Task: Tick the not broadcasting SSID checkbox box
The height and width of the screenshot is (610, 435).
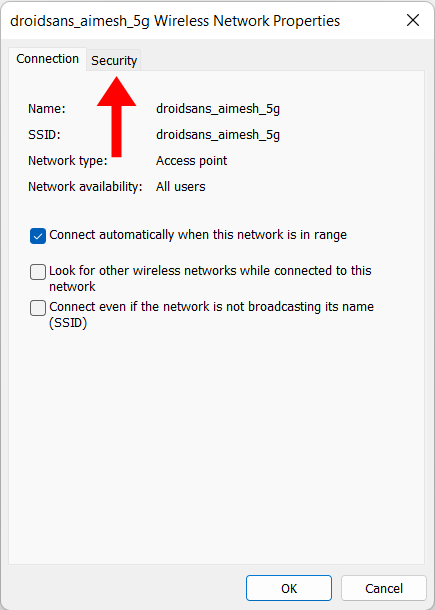Action: pyautogui.click(x=38, y=308)
